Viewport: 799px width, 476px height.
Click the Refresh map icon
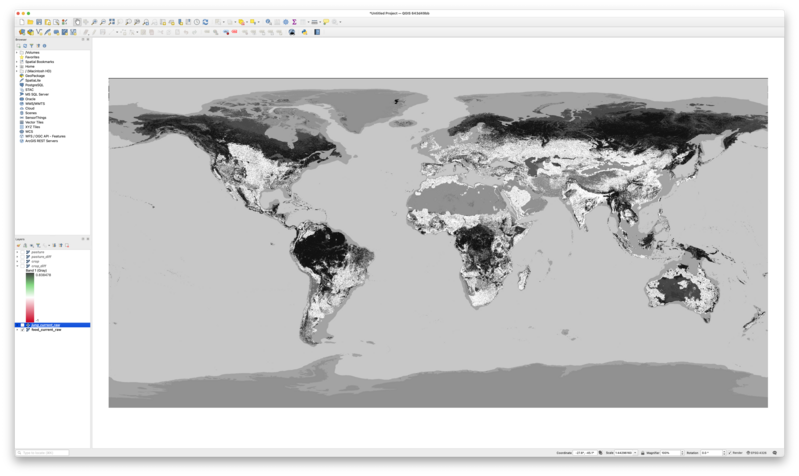[205, 21]
